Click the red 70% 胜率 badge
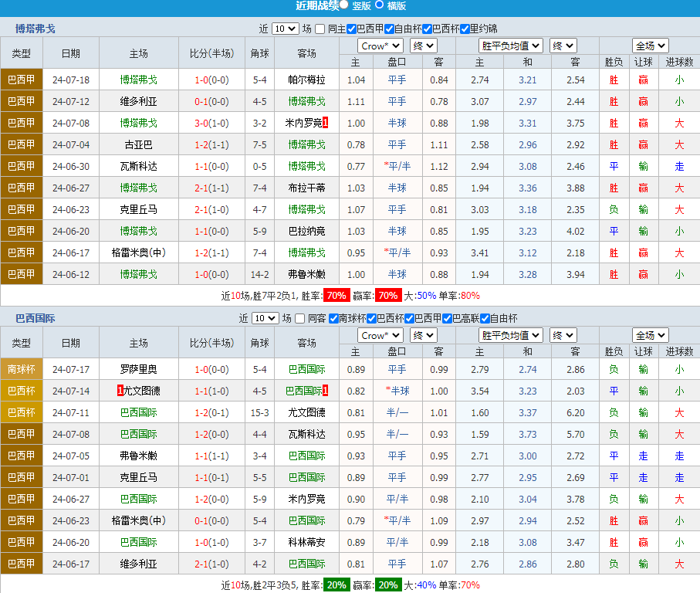 [x=336, y=296]
